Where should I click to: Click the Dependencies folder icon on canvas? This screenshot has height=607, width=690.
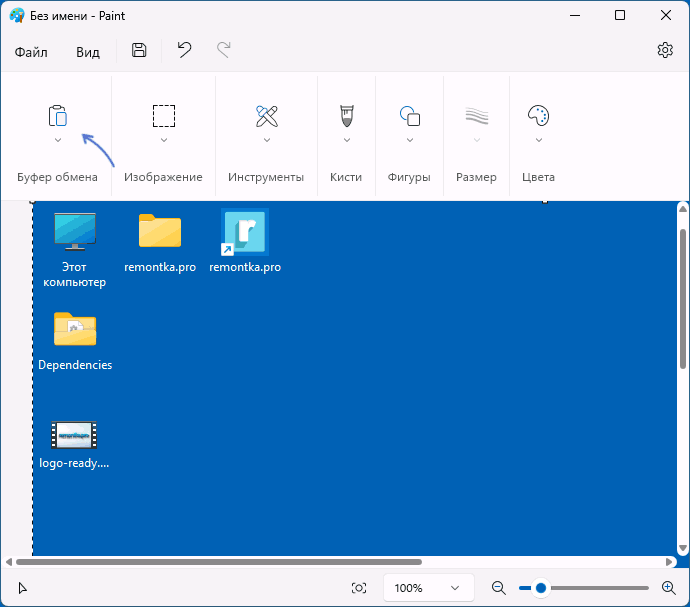tap(75, 329)
